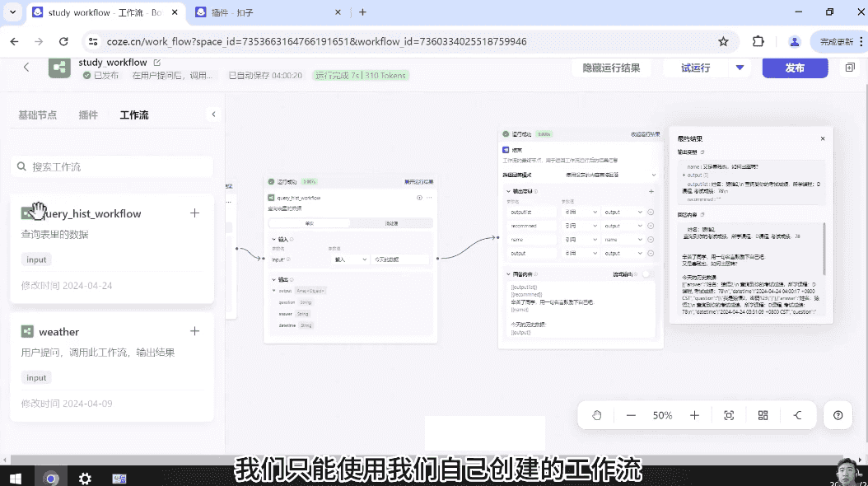Screen dimensions: 868x486
Task: Add query_hist_workflow using its plus icon
Action: click(x=195, y=213)
